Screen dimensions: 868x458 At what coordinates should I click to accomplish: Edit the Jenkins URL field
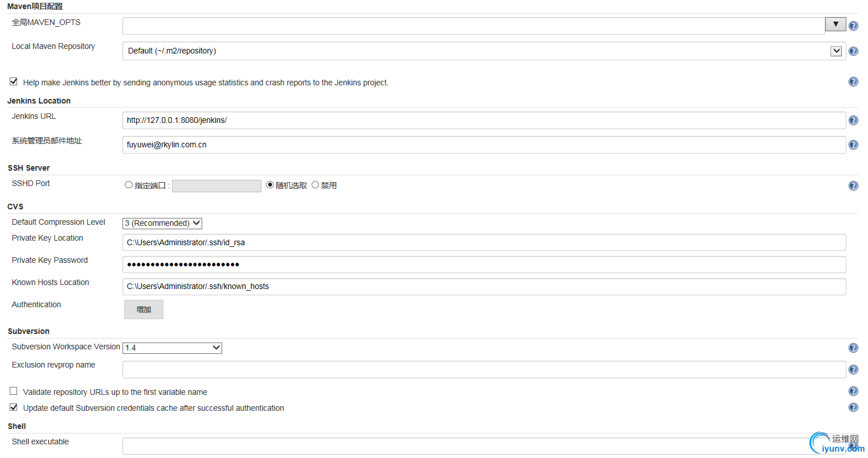484,120
